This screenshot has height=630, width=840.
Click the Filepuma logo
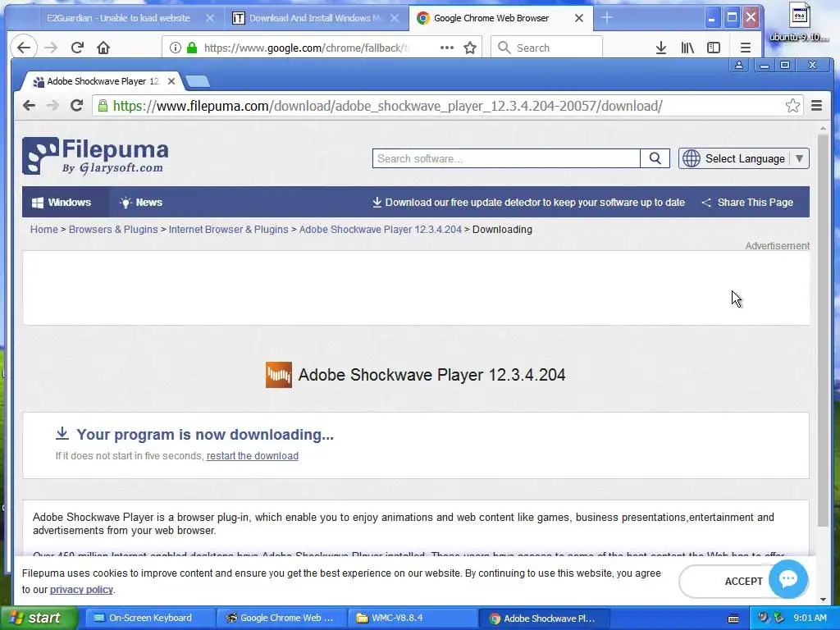click(95, 156)
